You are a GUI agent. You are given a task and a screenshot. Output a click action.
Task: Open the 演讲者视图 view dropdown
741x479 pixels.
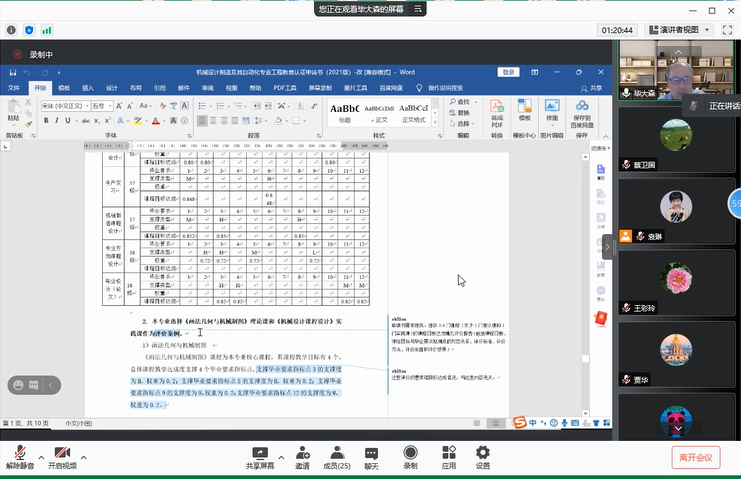pyautogui.click(x=683, y=30)
